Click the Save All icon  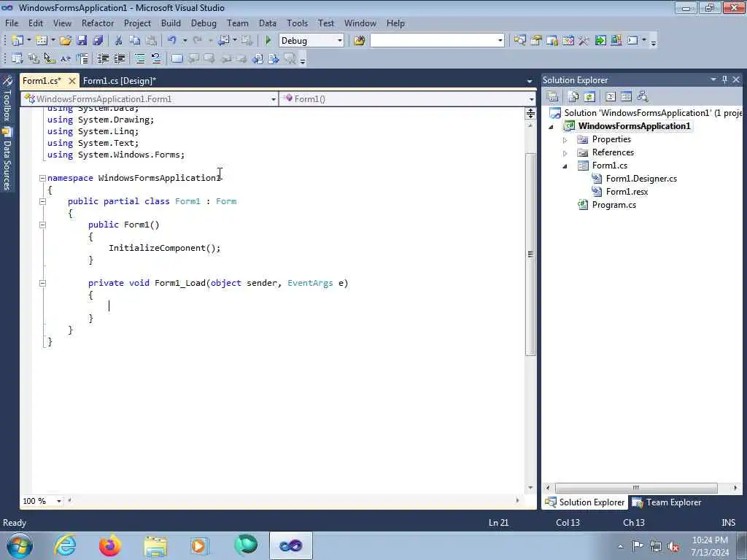[98, 41]
